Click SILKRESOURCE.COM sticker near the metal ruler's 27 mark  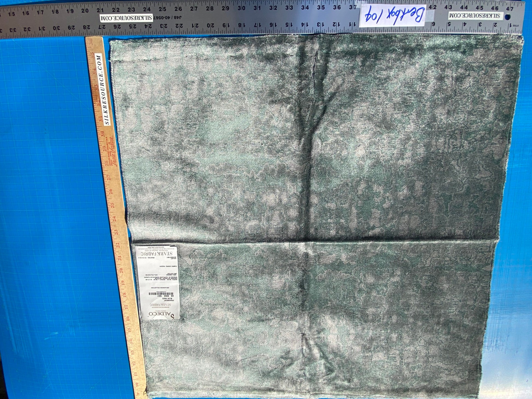tap(126, 18)
